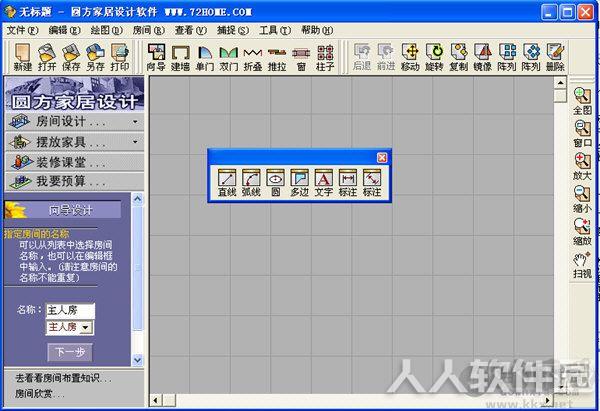The width and height of the screenshot is (600, 411).
Task: Select the 推拉 sliding door tool
Action: point(277,57)
